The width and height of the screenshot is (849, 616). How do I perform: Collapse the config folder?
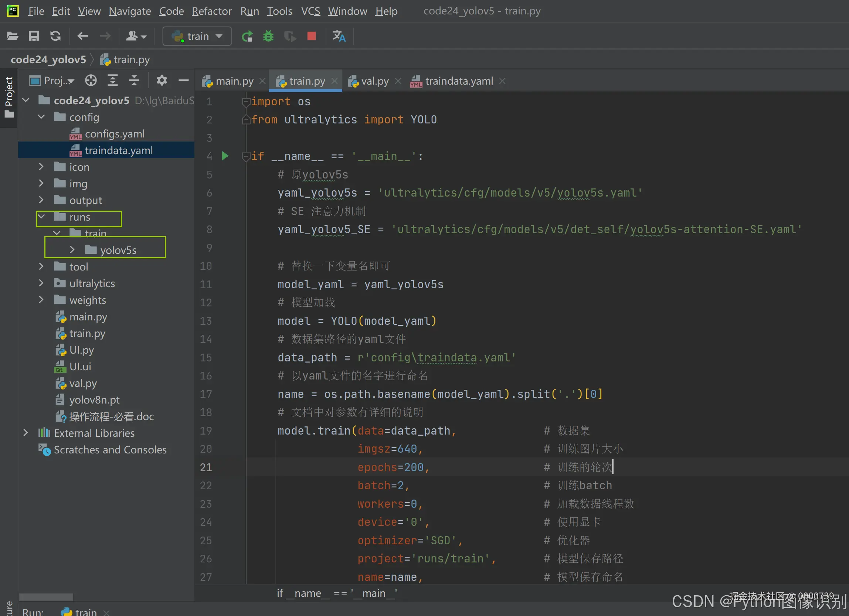[41, 117]
